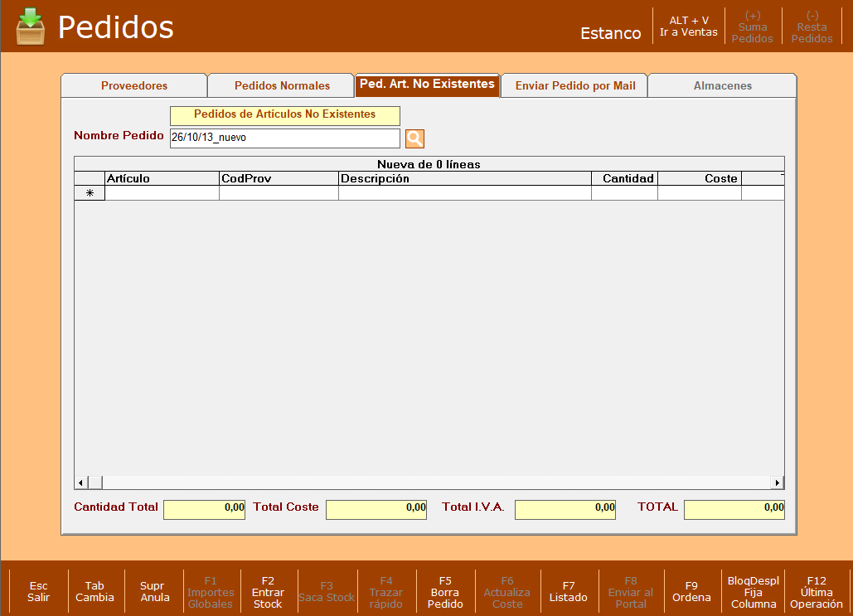Click the BloqDespl Fija Columna button
This screenshot has height=616, width=853.
pyautogui.click(x=754, y=592)
